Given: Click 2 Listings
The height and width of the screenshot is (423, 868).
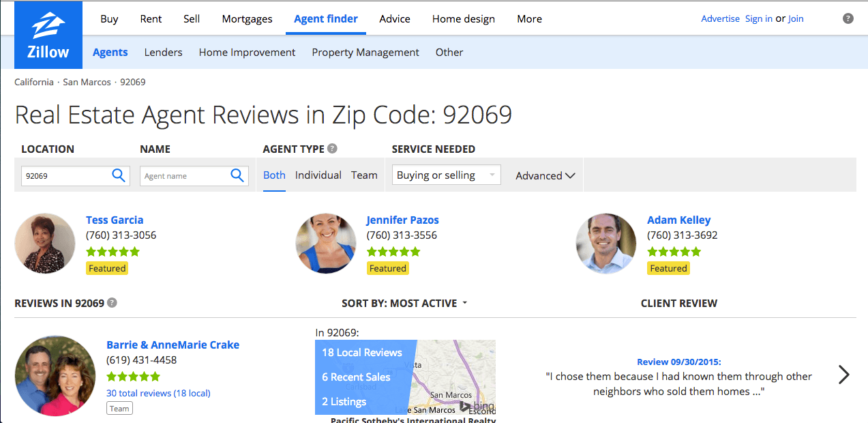Looking at the screenshot, I should click(344, 401).
